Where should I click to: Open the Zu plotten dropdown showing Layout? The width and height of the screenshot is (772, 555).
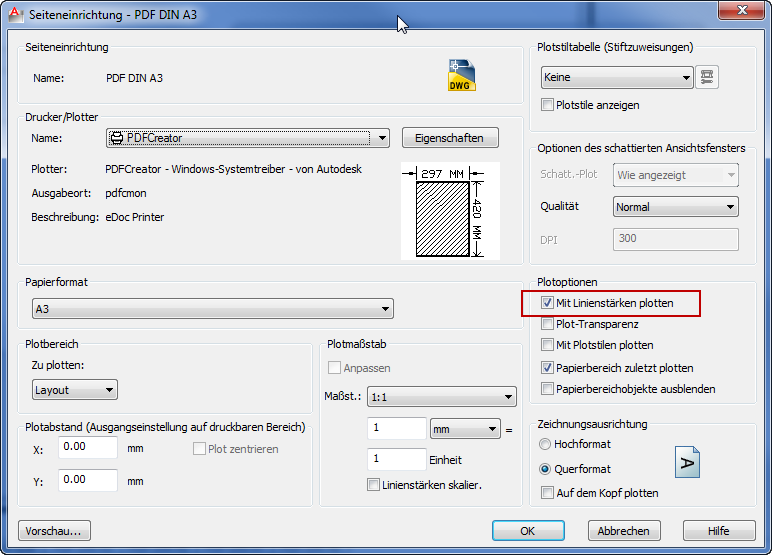click(74, 390)
